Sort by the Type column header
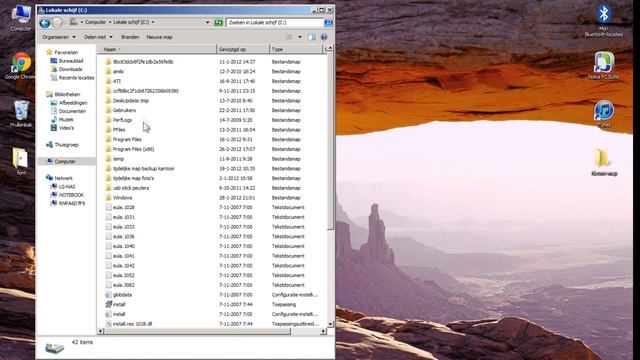 [296, 49]
